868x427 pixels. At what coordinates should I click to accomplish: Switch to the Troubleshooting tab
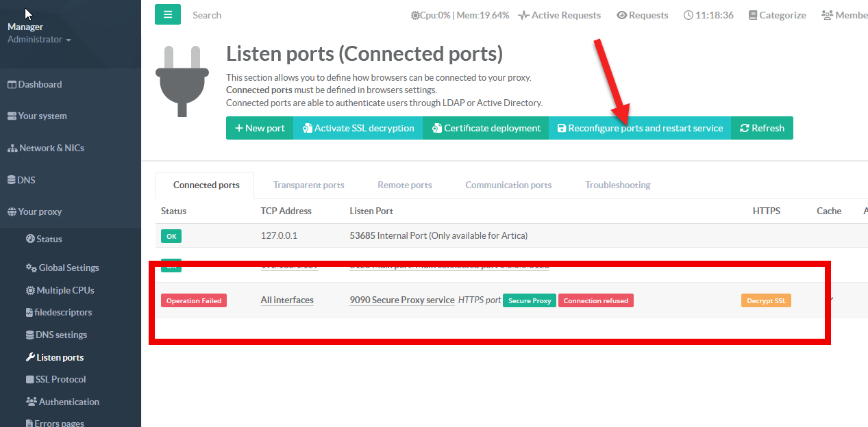617,185
